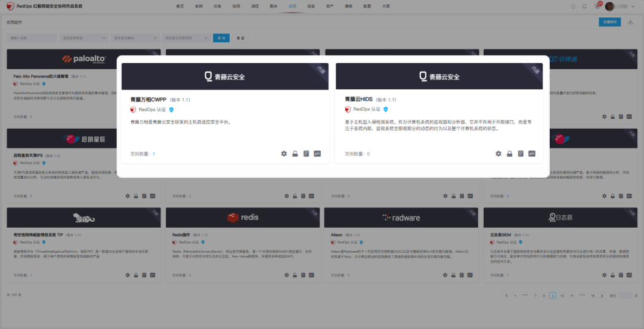Go to 首页 in top navigation

coord(180,7)
